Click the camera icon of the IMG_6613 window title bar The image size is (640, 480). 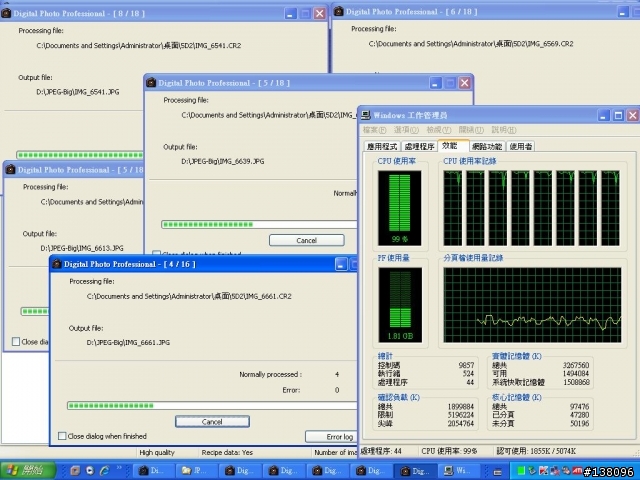[x=10, y=169]
